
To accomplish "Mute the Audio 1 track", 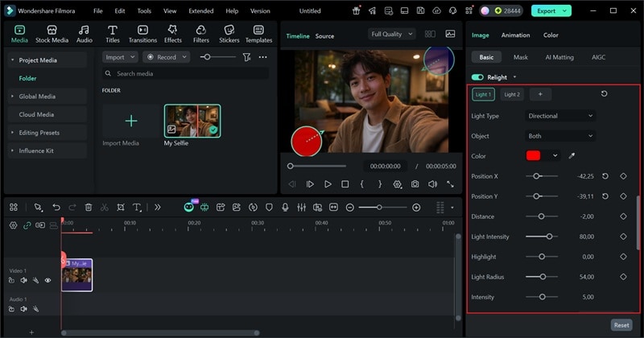I will coord(23,309).
